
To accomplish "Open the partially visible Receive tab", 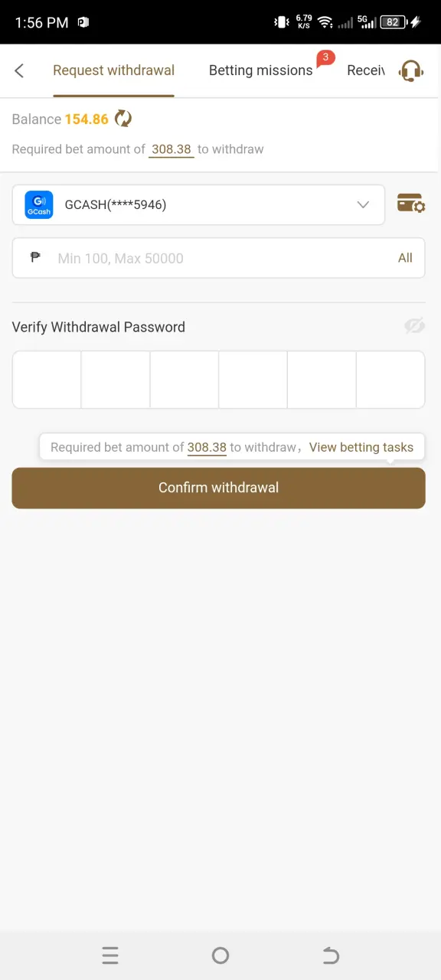I will coord(365,70).
